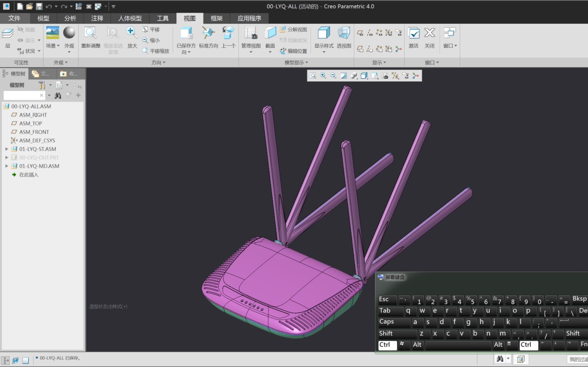Open the 显示样式 display style dropdown
This screenshot has width=588, height=367.
click(x=324, y=52)
